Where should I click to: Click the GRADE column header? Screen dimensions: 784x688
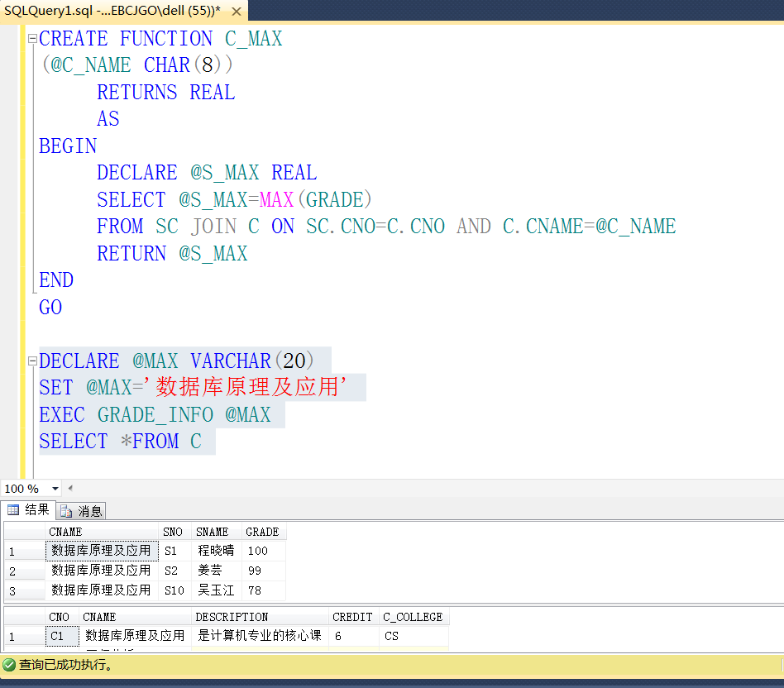pyautogui.click(x=261, y=531)
